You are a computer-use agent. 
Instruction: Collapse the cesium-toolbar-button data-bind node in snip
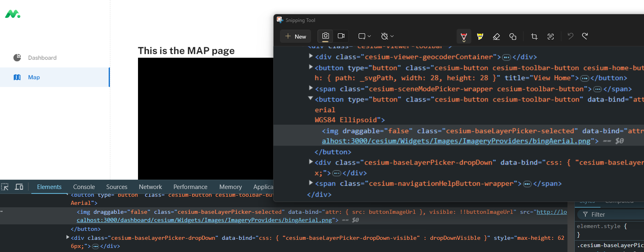(x=311, y=98)
